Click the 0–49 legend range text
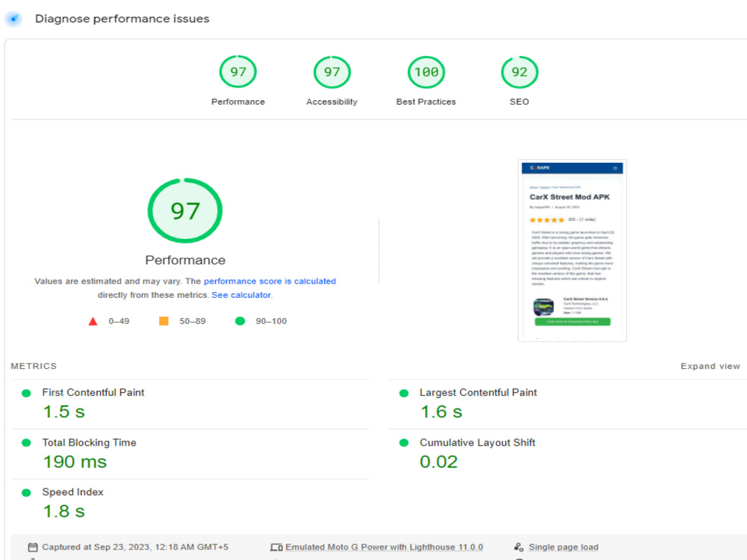The height and width of the screenshot is (560, 747). [119, 321]
